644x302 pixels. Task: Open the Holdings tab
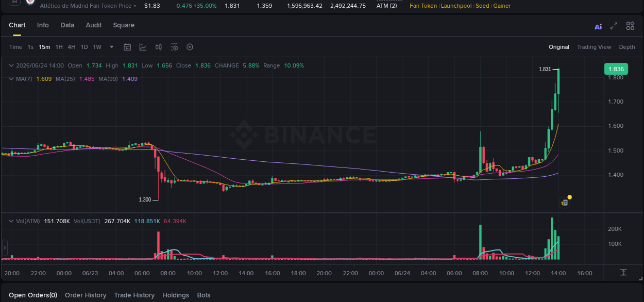click(176, 295)
